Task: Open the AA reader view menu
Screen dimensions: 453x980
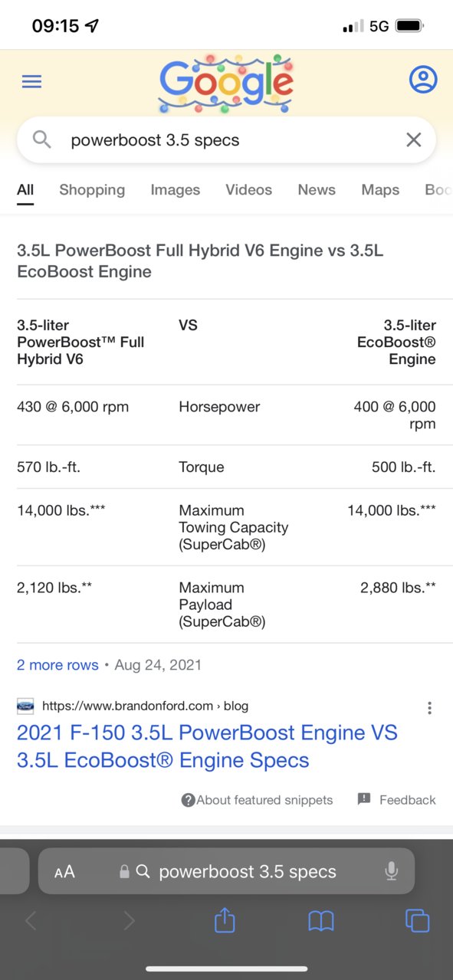Action: point(64,872)
